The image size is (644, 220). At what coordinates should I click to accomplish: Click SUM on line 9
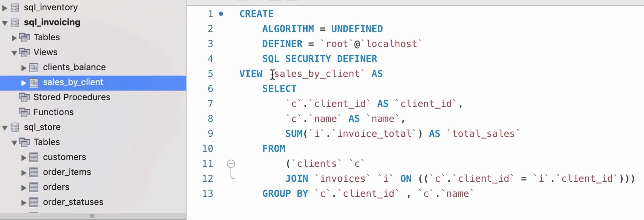coord(294,134)
